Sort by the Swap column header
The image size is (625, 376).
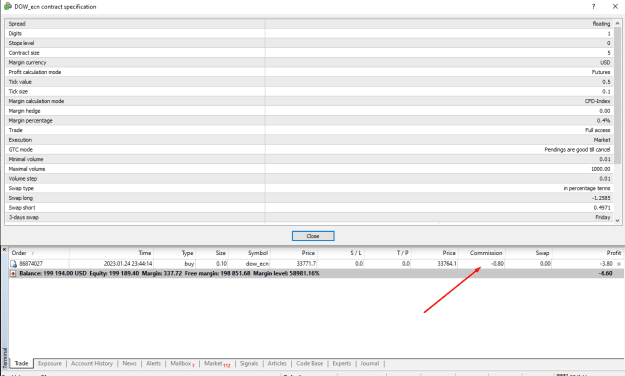tap(529, 253)
